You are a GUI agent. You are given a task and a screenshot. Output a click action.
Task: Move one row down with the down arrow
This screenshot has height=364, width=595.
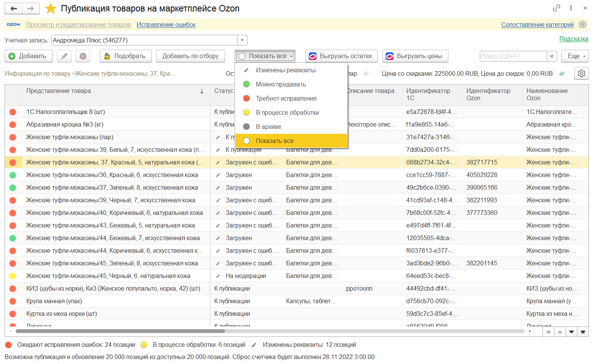pos(571,332)
